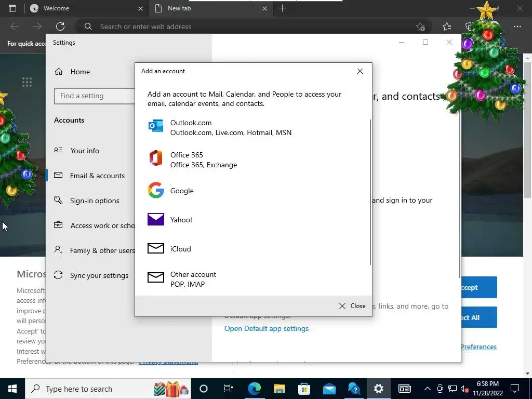The height and width of the screenshot is (399, 532).
Task: Open Task View on taskbar
Action: [x=229, y=389]
